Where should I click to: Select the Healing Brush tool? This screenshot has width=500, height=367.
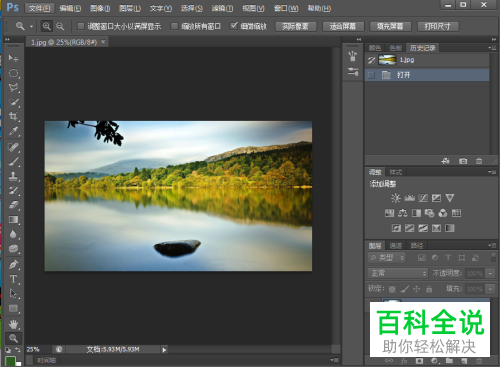(x=13, y=147)
